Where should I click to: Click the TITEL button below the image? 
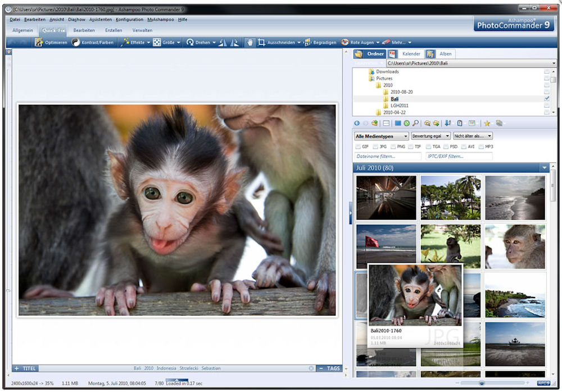(25, 368)
